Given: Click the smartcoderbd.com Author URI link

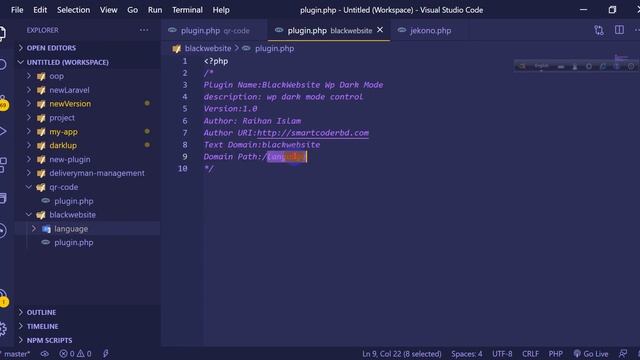Looking at the screenshot, I should coord(313,133).
